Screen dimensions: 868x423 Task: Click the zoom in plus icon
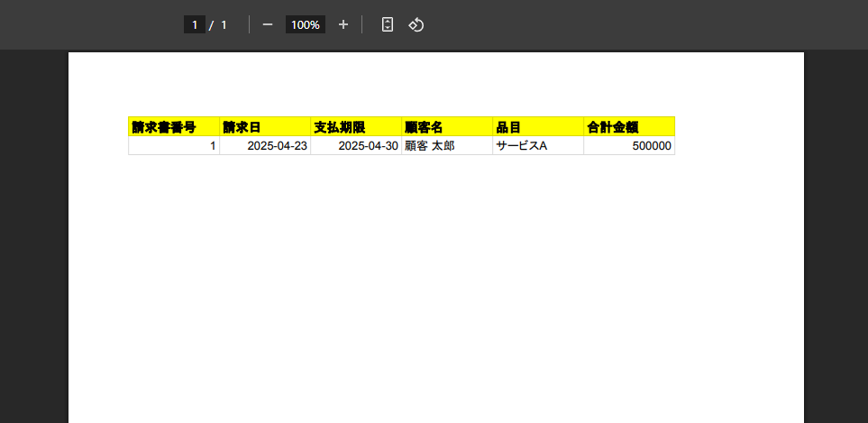[x=343, y=25]
